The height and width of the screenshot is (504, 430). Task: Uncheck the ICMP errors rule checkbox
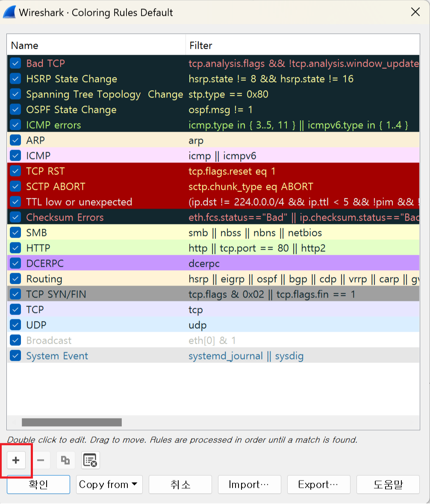(x=15, y=125)
